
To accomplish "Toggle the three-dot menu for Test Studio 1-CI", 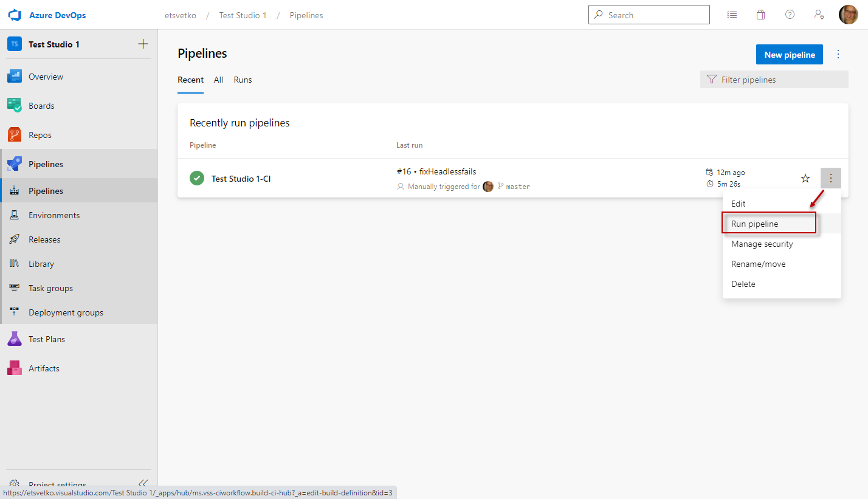I will click(x=830, y=178).
